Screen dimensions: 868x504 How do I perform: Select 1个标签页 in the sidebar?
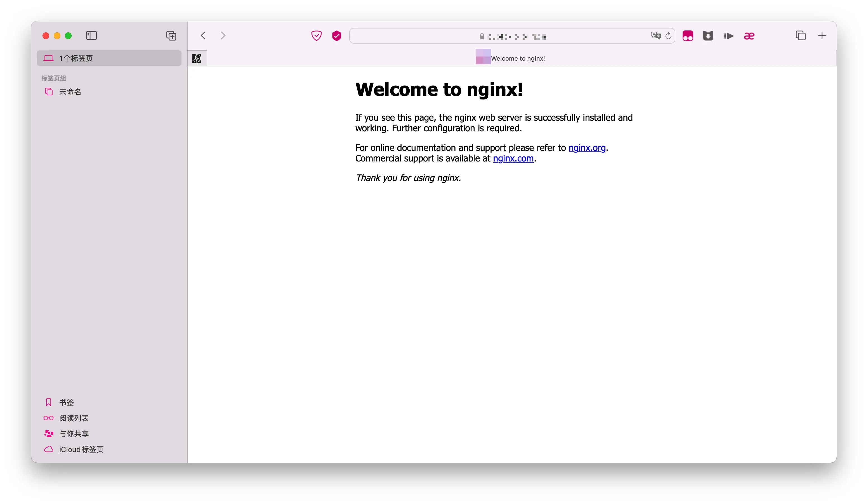[109, 58]
